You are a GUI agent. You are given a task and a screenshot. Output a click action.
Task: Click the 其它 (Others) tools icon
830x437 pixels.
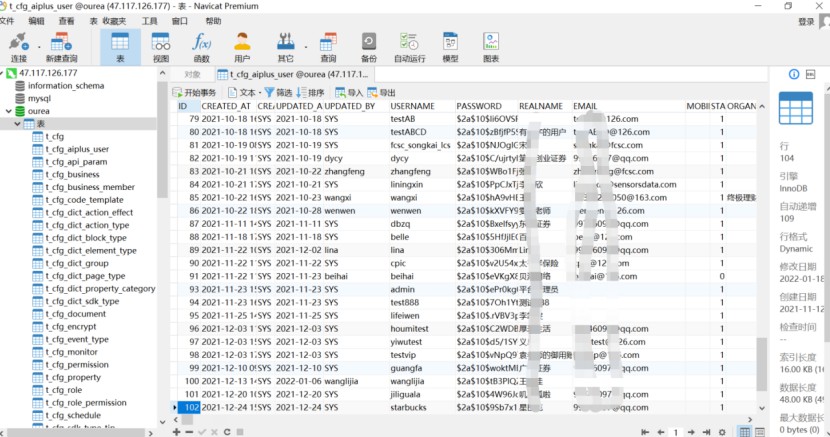pyautogui.click(x=285, y=48)
